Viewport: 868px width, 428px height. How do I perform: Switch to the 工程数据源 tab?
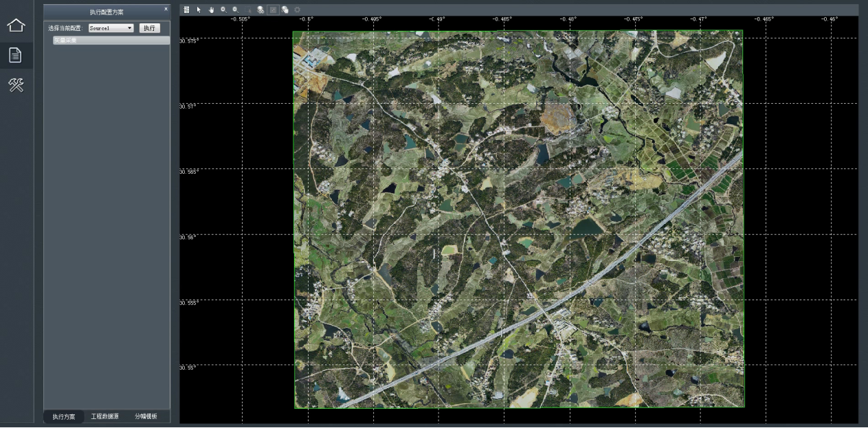pyautogui.click(x=105, y=416)
